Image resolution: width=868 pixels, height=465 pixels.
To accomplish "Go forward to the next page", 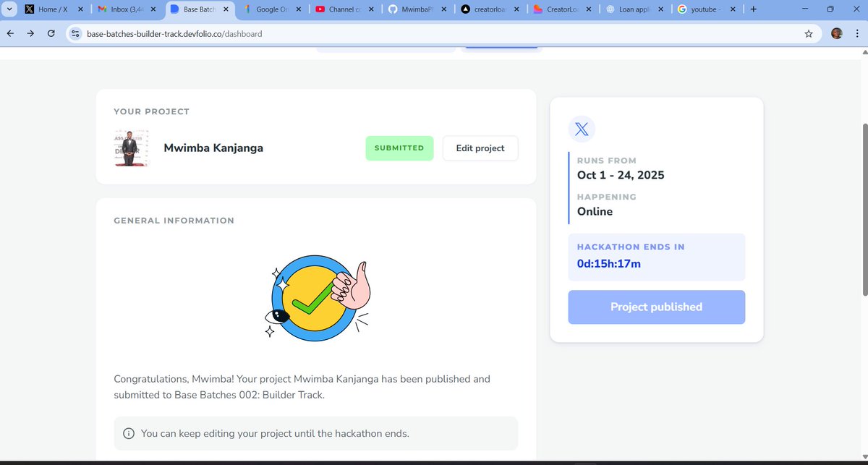I will tap(30, 33).
